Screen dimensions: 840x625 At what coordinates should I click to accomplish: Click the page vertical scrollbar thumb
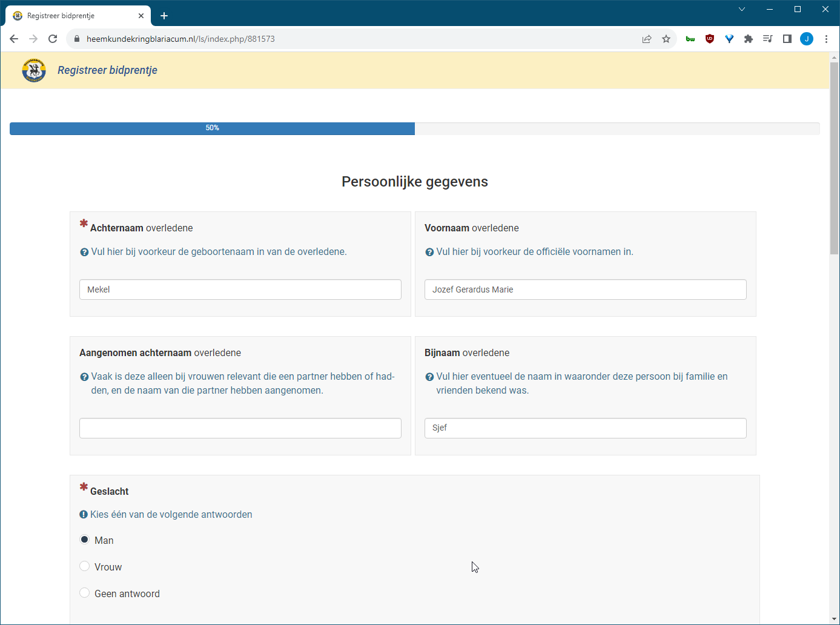point(835,157)
